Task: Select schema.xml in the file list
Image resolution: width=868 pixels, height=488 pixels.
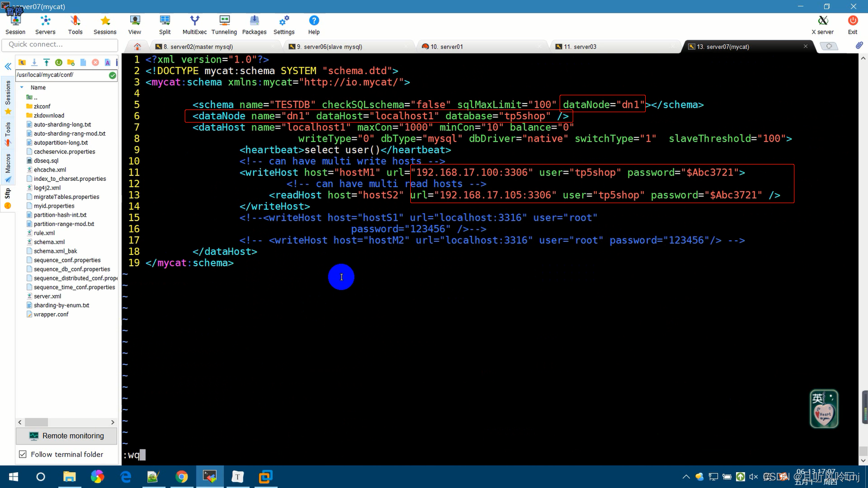Action: click(x=49, y=242)
